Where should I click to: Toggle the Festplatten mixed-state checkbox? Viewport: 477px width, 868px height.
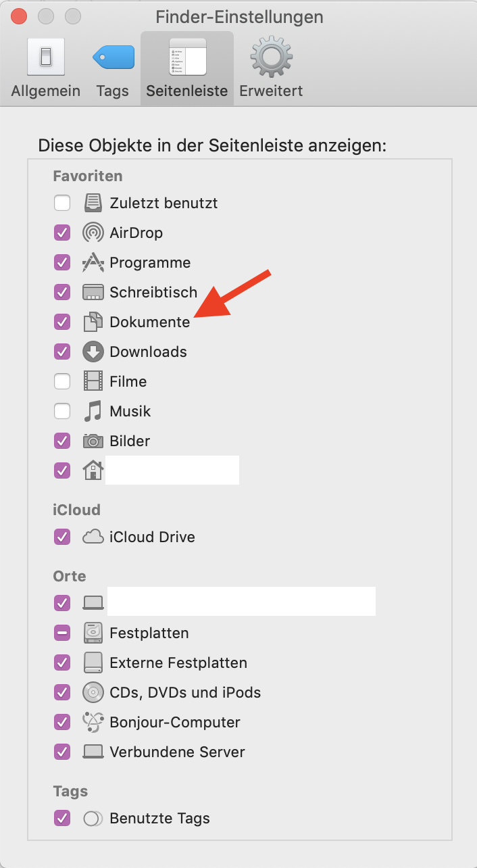(62, 633)
